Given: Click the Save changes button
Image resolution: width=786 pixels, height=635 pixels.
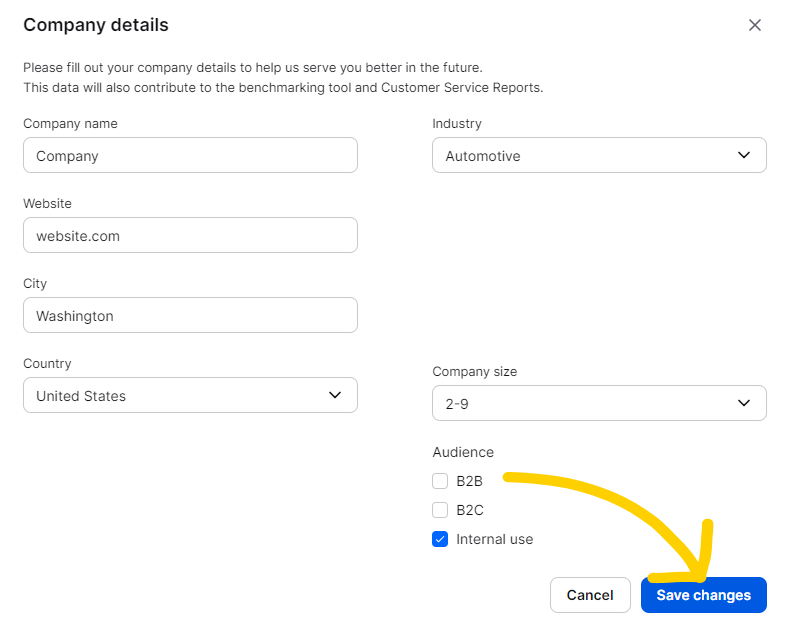Looking at the screenshot, I should tap(704, 595).
